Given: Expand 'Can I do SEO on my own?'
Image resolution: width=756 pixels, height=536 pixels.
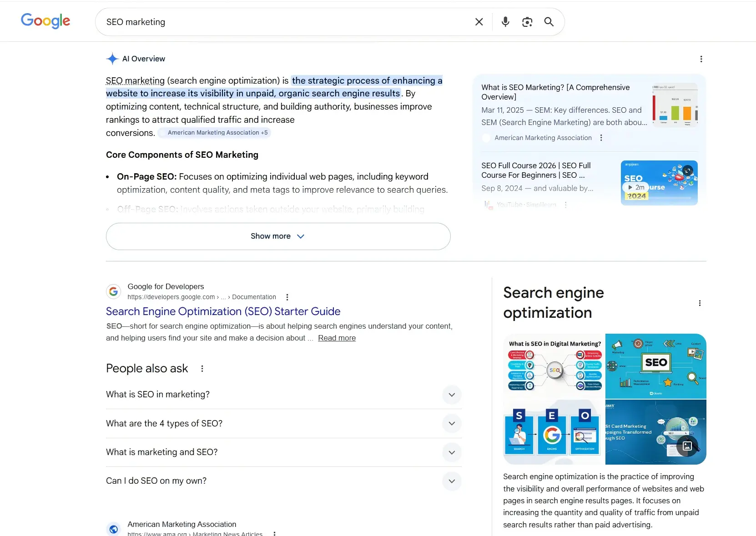Looking at the screenshot, I should [x=283, y=481].
